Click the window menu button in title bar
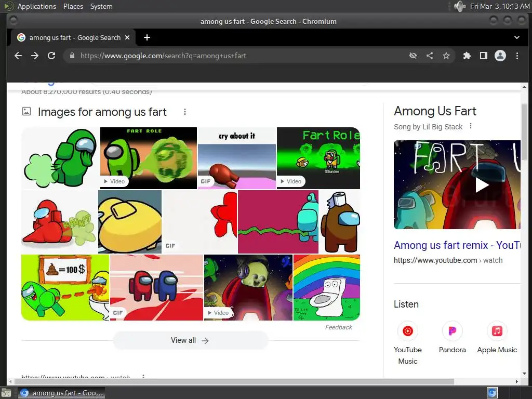Viewport: 532px width, 399px height. coord(13,21)
